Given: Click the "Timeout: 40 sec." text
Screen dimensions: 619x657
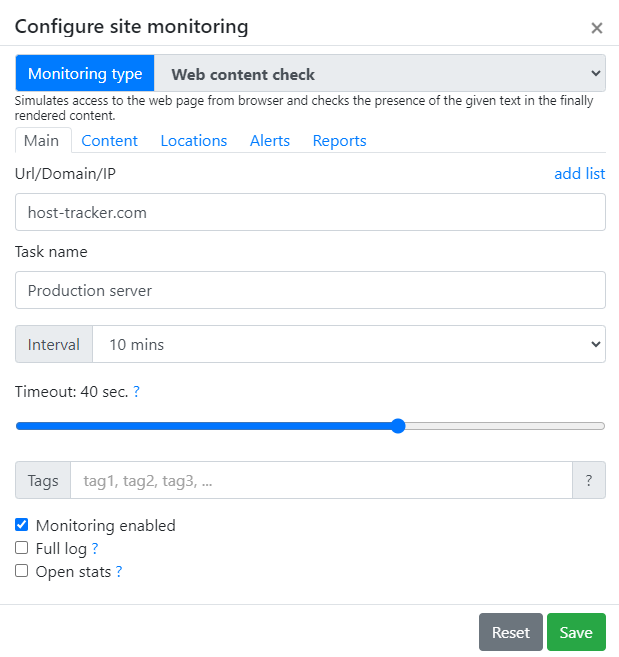Looking at the screenshot, I should [72, 391].
